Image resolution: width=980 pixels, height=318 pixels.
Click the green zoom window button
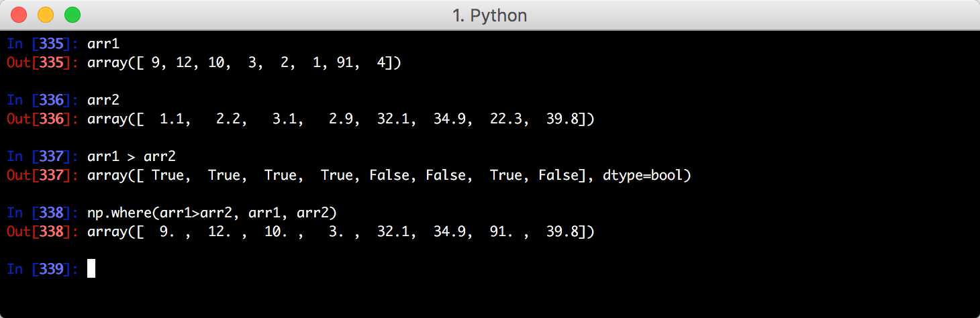click(72, 14)
